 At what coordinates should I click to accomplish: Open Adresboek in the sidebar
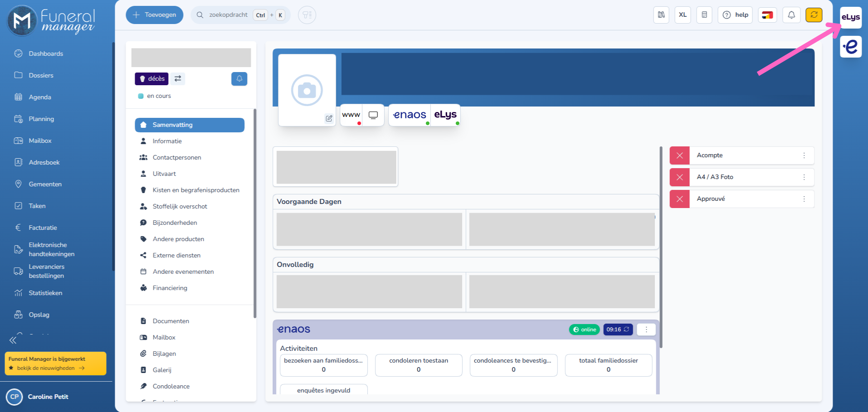pyautogui.click(x=44, y=162)
